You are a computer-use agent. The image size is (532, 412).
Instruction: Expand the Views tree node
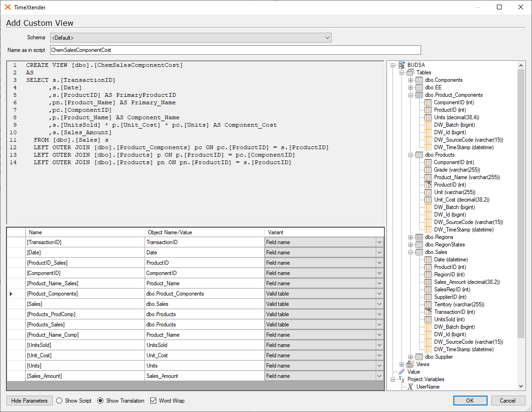(x=402, y=364)
